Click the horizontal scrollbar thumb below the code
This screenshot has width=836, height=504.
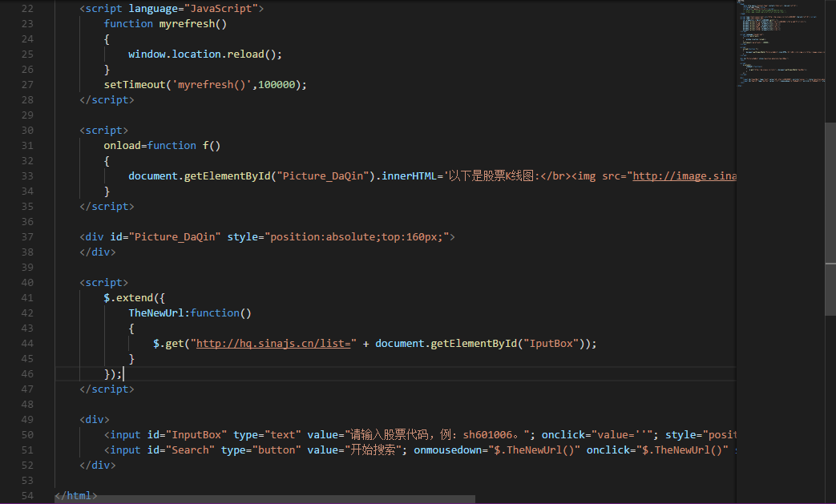point(265,499)
